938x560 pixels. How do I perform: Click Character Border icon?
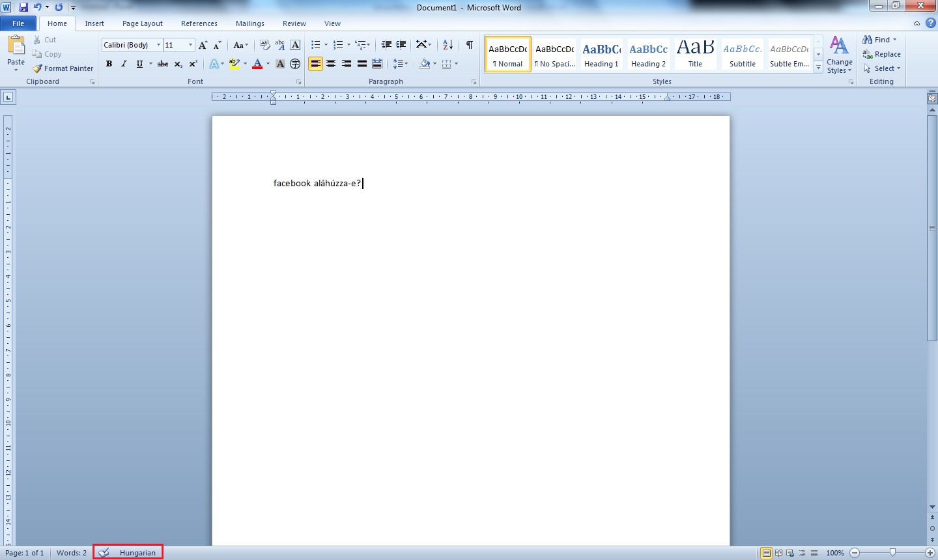(x=295, y=45)
